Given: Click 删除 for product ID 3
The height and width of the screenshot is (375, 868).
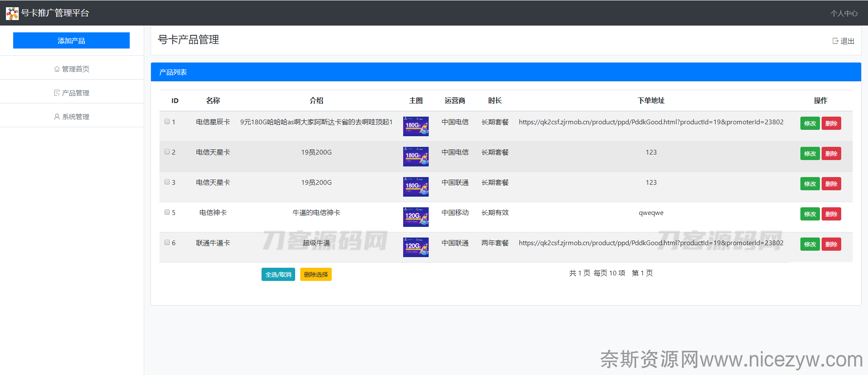Looking at the screenshot, I should (x=831, y=184).
